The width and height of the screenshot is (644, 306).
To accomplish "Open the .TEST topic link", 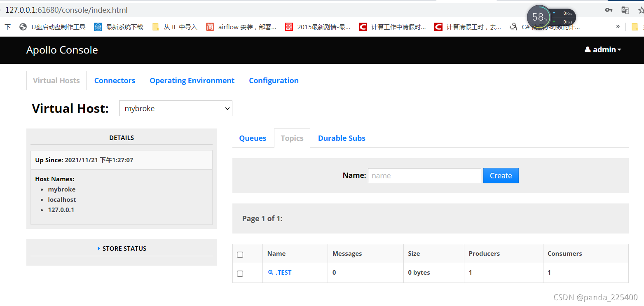I will [x=283, y=272].
